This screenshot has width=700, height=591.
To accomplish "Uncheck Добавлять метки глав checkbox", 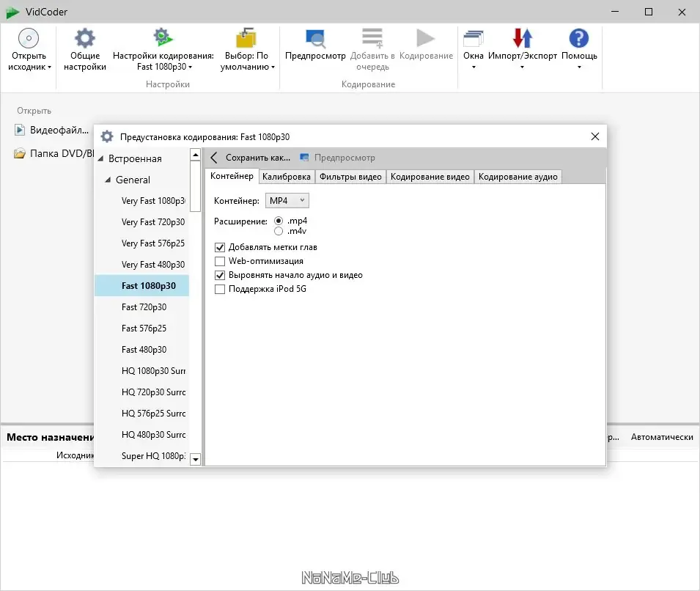I will [x=220, y=248].
